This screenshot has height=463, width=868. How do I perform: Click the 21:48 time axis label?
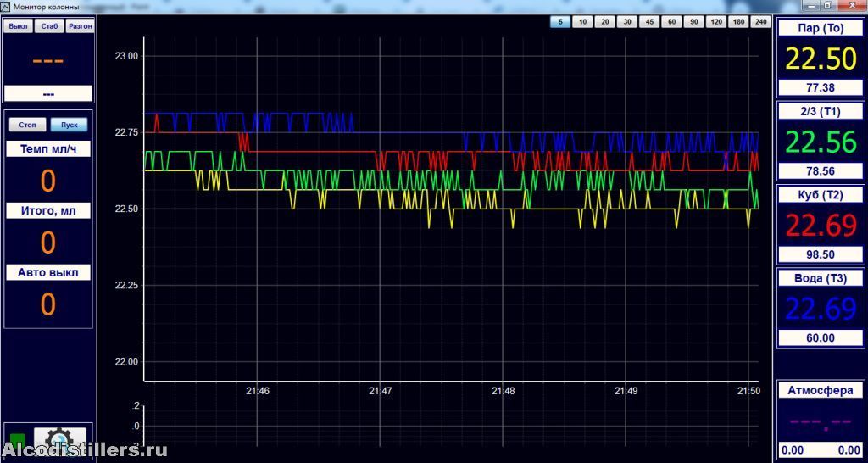click(503, 391)
